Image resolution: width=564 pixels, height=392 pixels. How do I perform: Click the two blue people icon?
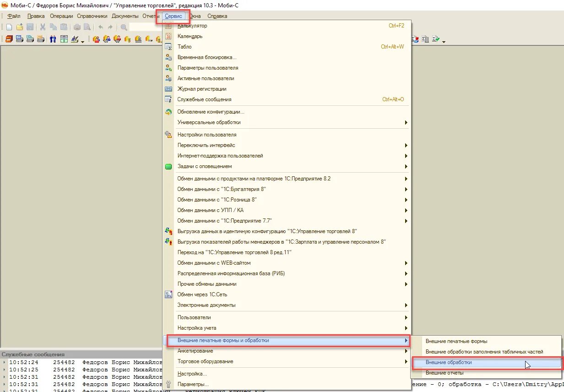[53, 39]
